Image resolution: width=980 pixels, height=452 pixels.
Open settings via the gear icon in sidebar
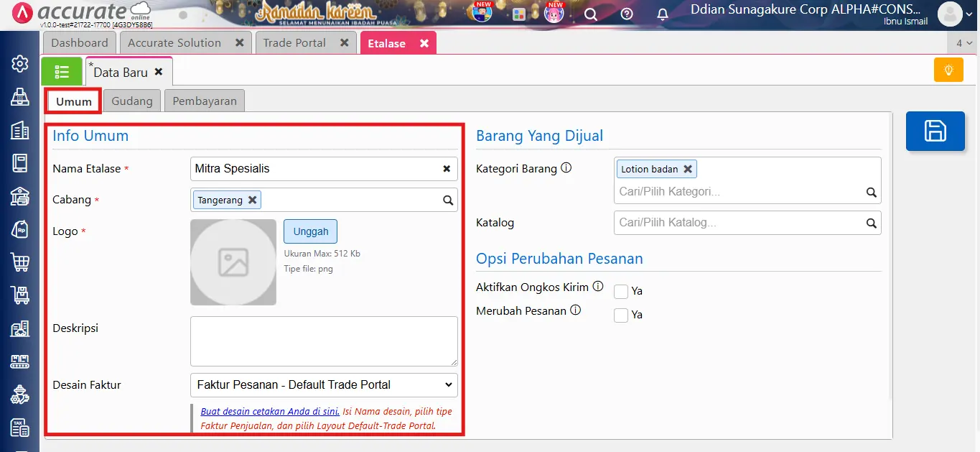[x=19, y=63]
